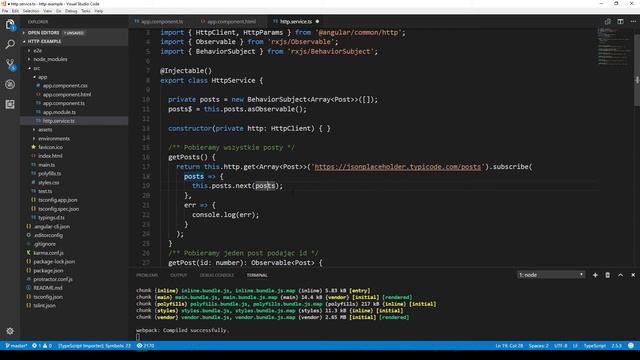This screenshot has width=640, height=360.
Task: Open the Search view in activity bar
Action: click(x=10, y=44)
